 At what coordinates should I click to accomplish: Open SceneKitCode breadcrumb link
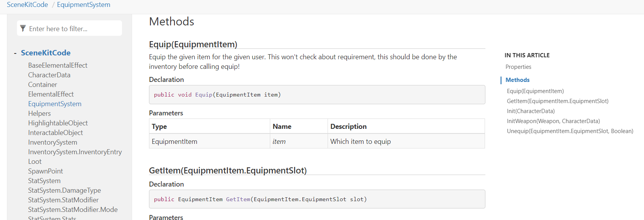pyautogui.click(x=27, y=5)
